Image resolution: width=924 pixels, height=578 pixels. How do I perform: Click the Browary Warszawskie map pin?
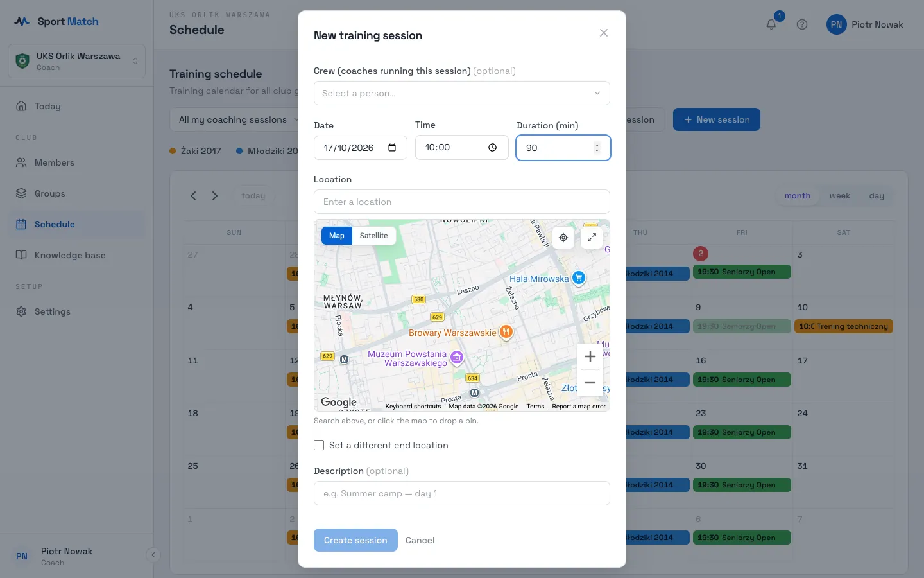pos(506,332)
